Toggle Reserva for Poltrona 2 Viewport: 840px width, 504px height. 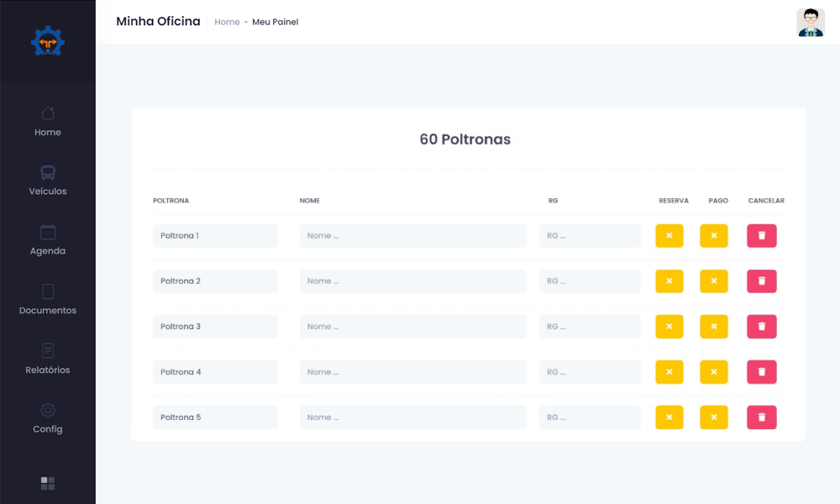tap(669, 281)
